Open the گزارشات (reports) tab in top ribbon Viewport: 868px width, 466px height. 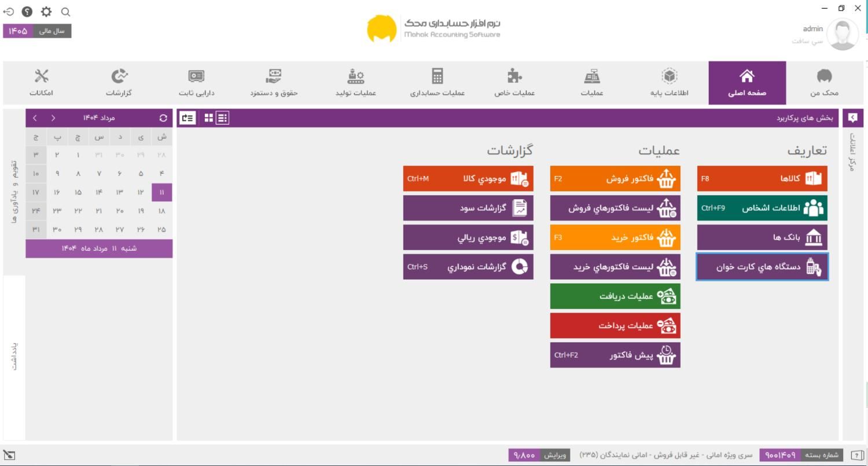point(119,83)
